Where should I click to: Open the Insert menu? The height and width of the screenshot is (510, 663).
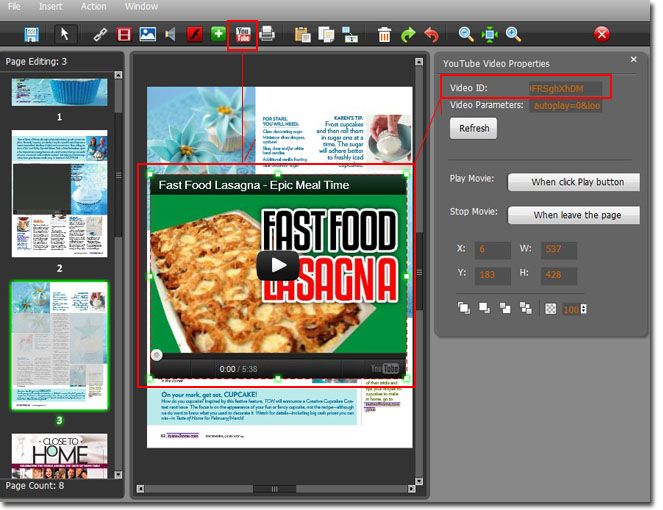click(51, 6)
